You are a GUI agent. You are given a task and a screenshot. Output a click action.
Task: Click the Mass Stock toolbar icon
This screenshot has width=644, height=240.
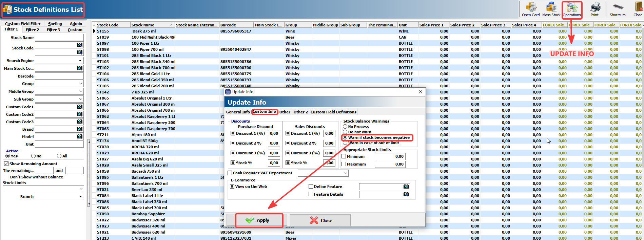(x=551, y=9)
